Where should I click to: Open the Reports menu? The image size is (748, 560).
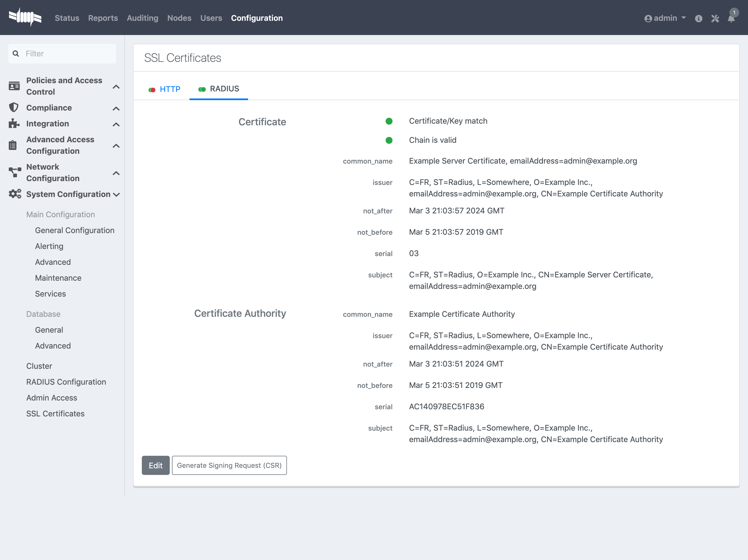(x=103, y=18)
